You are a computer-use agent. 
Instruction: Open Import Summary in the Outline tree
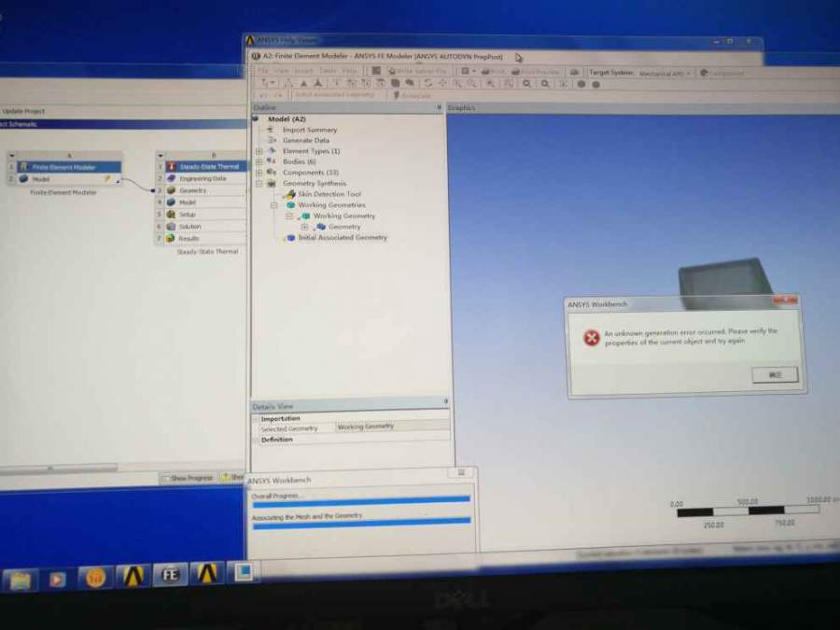click(309, 130)
